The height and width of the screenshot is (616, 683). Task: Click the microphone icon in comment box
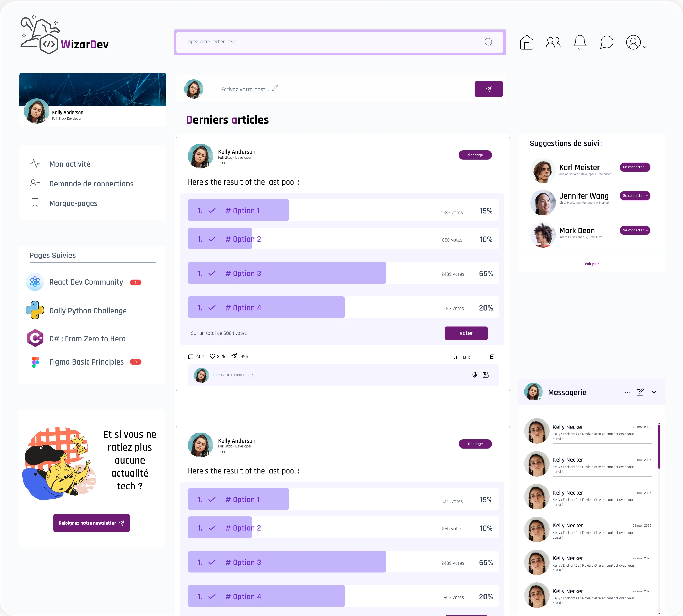tap(474, 375)
